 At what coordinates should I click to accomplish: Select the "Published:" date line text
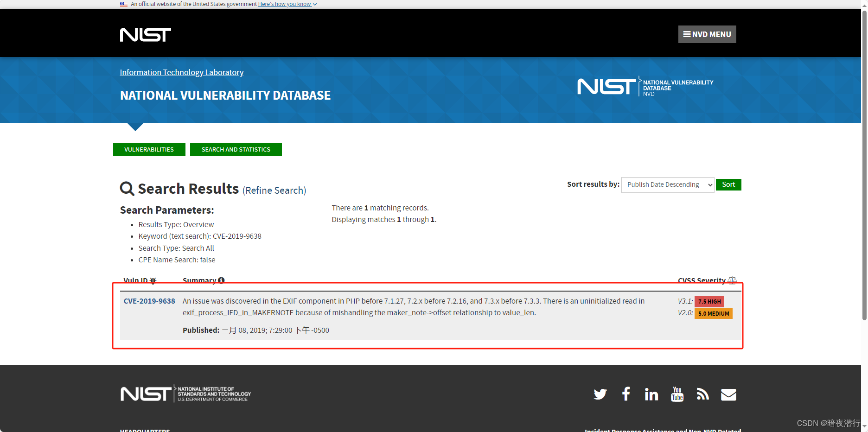point(256,330)
